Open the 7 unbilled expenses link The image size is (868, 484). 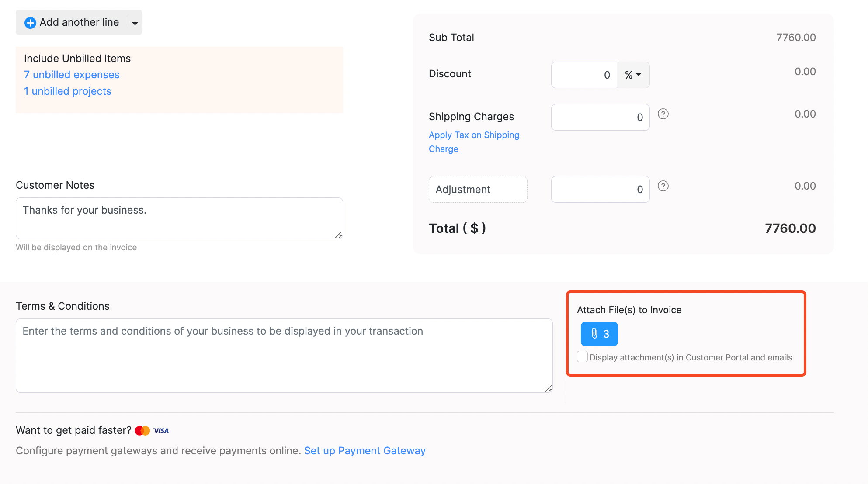(x=72, y=75)
